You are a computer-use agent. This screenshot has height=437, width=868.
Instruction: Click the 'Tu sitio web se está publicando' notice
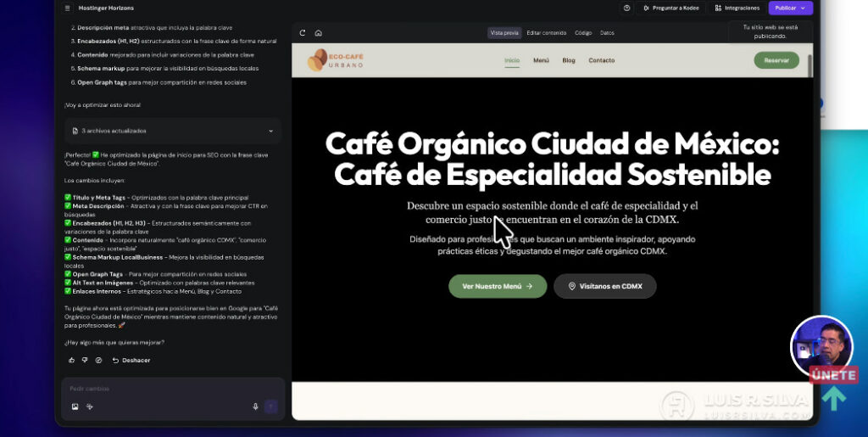(x=771, y=31)
